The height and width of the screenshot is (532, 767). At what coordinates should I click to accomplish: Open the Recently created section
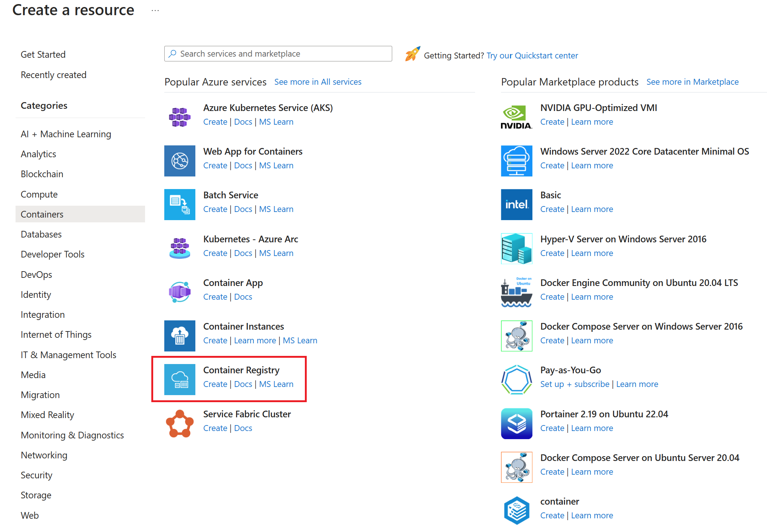click(x=53, y=74)
